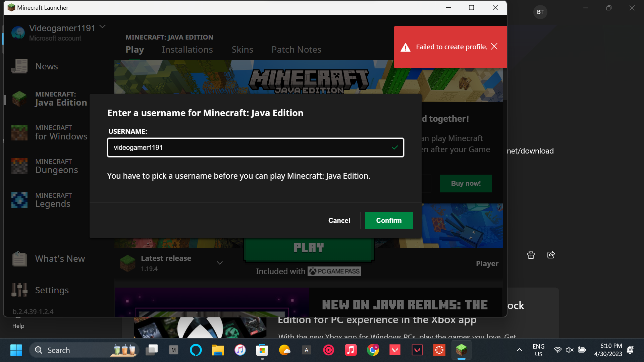This screenshot has height=362, width=644.
Task: Open Settings sliders icon
Action: (x=19, y=290)
